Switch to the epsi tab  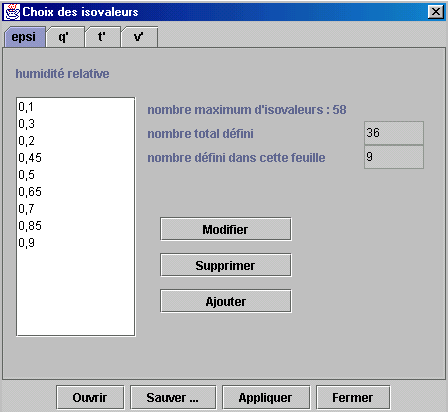[24, 37]
